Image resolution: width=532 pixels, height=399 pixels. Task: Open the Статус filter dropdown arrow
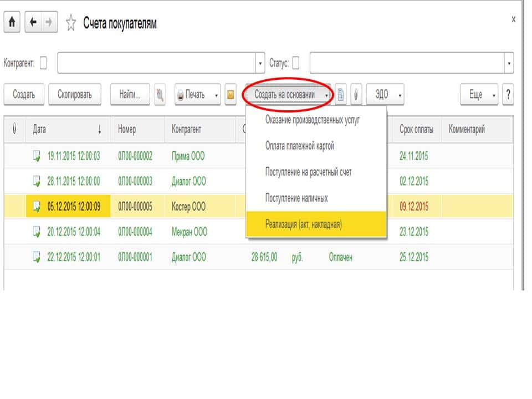point(509,63)
